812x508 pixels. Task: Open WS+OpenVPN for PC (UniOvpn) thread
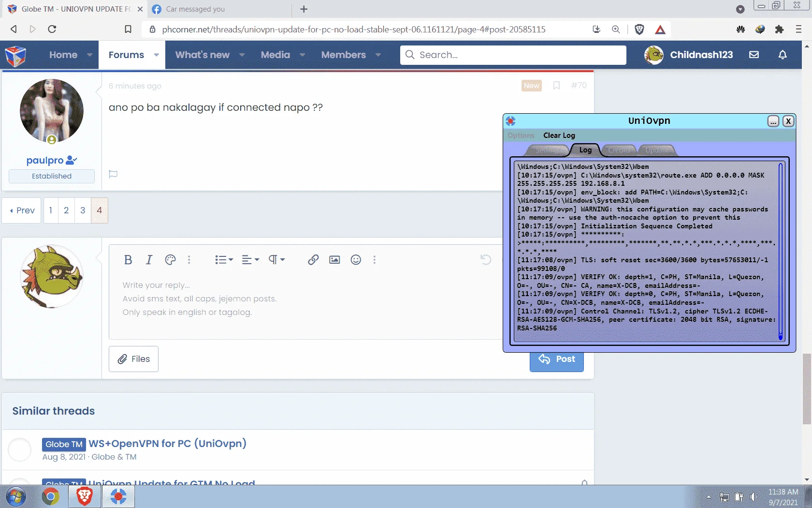[167, 443]
